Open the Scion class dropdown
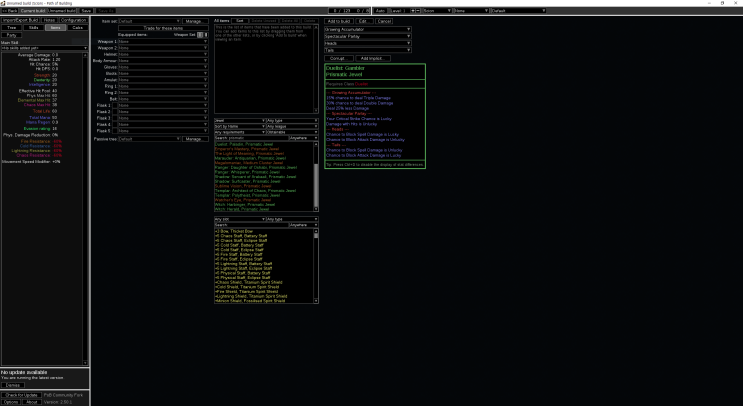The width and height of the screenshot is (743, 406). (x=437, y=10)
